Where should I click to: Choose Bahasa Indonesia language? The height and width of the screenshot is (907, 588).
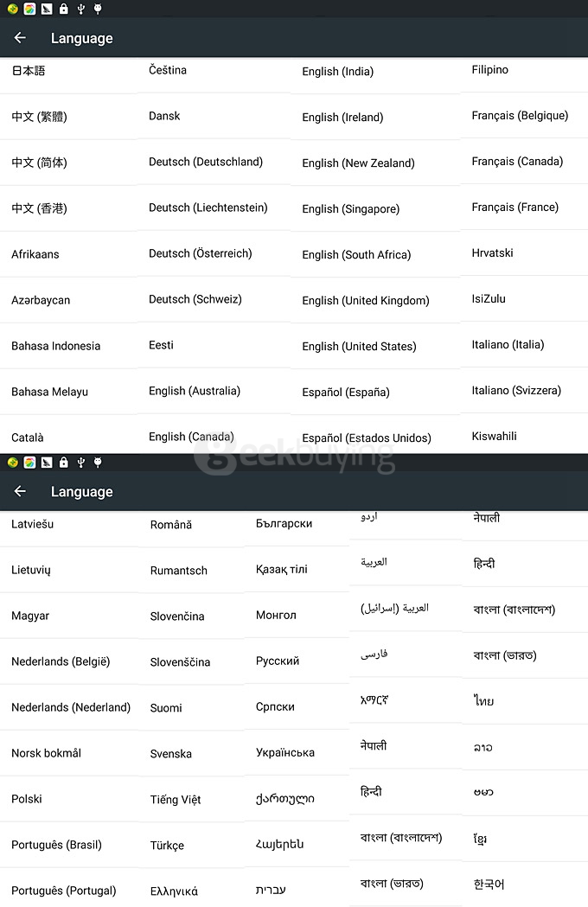56,346
